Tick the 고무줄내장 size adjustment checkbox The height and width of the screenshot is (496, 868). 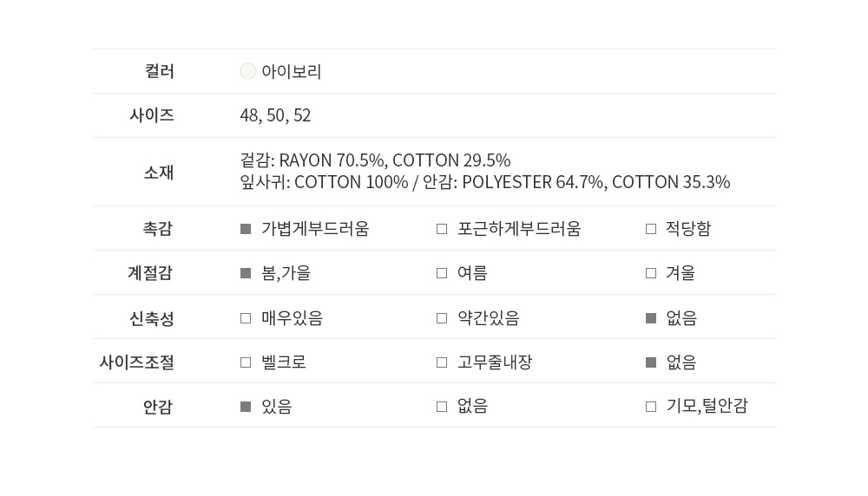[x=442, y=362]
